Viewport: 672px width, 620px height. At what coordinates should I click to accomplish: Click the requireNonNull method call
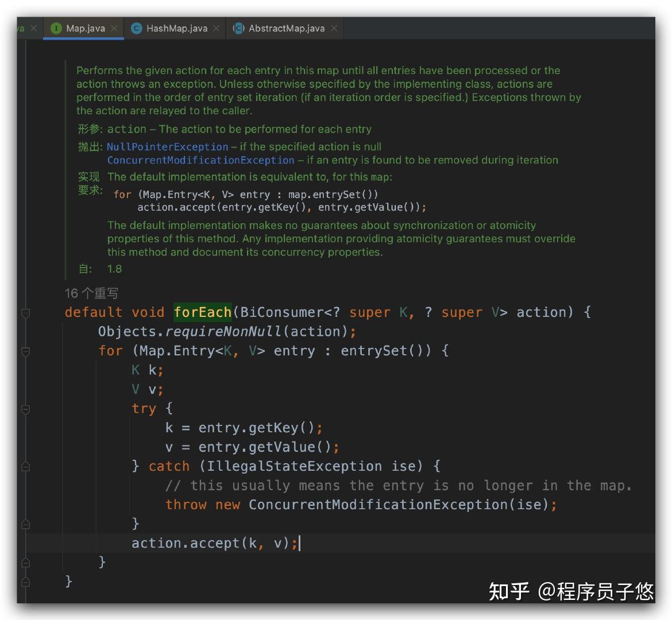(223, 332)
